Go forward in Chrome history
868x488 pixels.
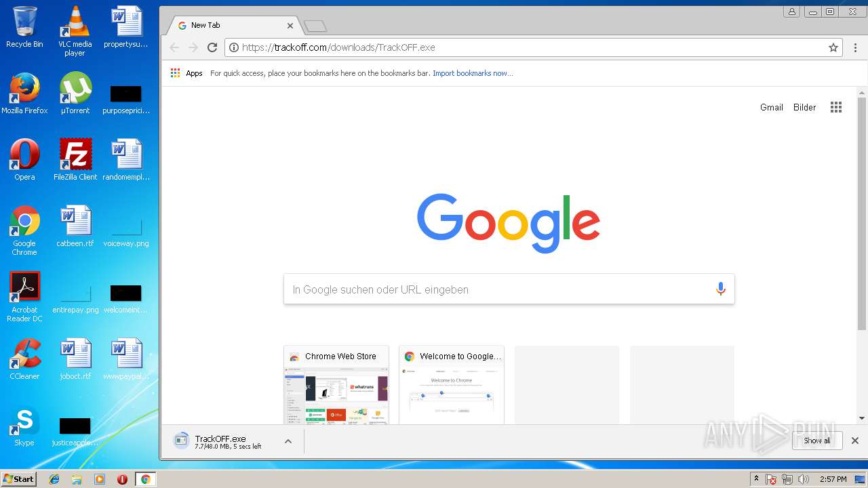click(193, 47)
